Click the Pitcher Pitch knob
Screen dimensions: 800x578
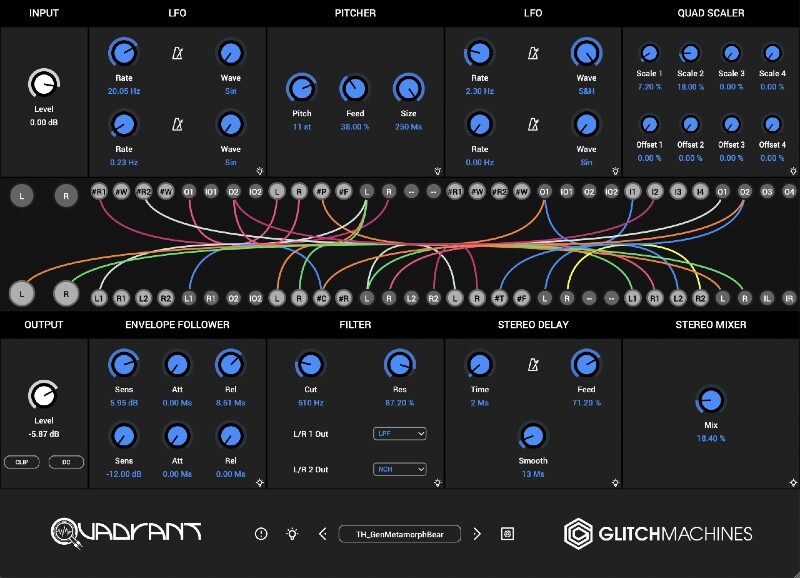click(x=301, y=90)
